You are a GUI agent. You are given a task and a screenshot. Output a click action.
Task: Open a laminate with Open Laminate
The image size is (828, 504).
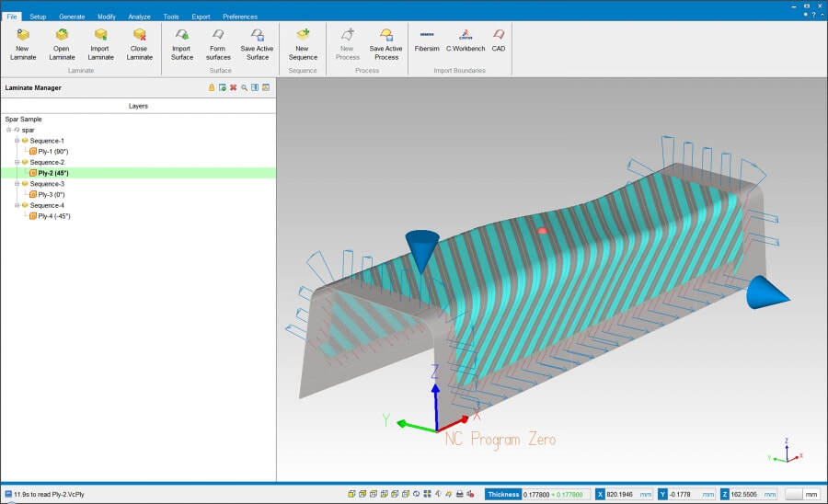tap(62, 37)
